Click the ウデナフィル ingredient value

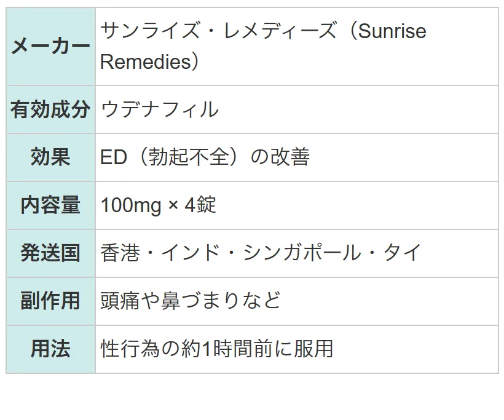[x=159, y=109]
